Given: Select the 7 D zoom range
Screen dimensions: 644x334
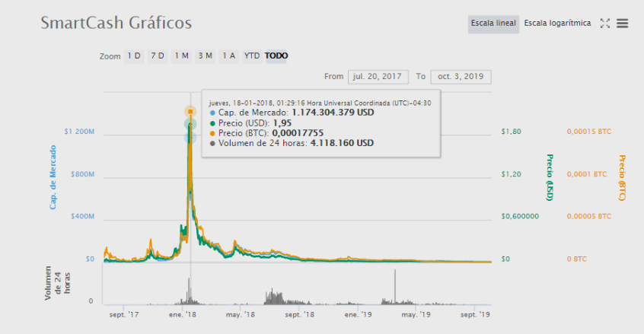Looking at the screenshot, I should pyautogui.click(x=158, y=56).
